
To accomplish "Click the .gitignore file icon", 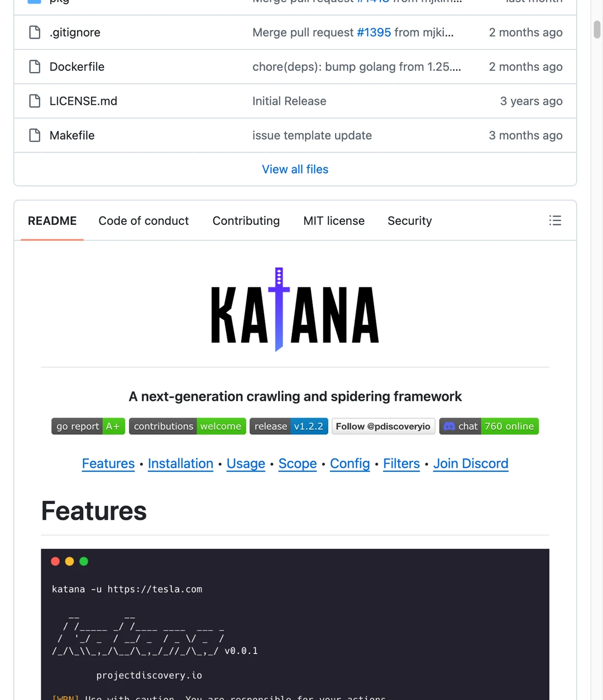I will 35,32.
